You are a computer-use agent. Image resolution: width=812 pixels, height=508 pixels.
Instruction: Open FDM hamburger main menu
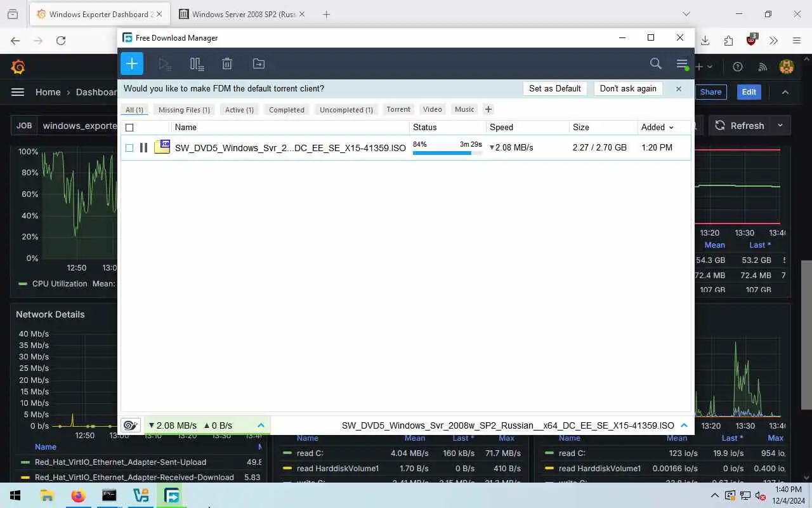pos(682,64)
